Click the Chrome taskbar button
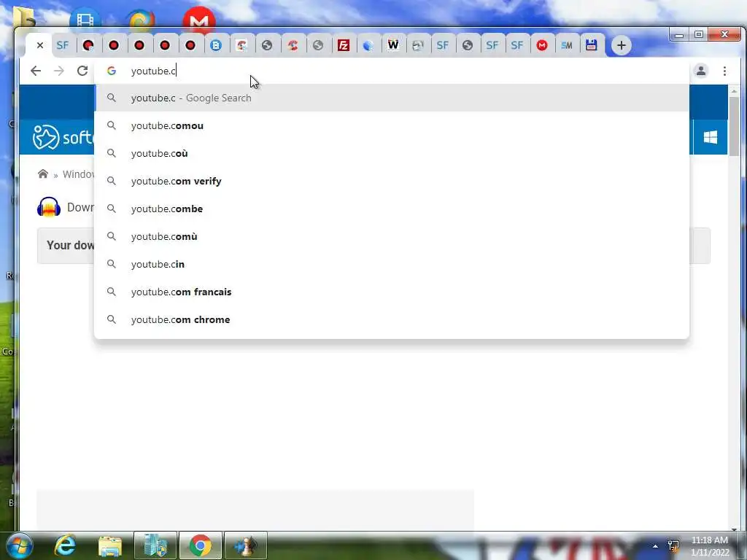Screen dimensions: 747x560 point(200,545)
